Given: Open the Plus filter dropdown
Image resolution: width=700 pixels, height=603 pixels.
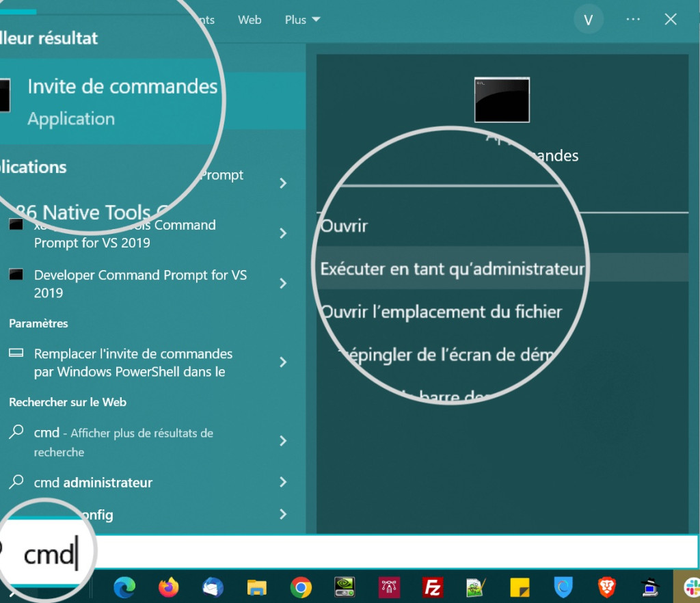Looking at the screenshot, I should coord(302,20).
